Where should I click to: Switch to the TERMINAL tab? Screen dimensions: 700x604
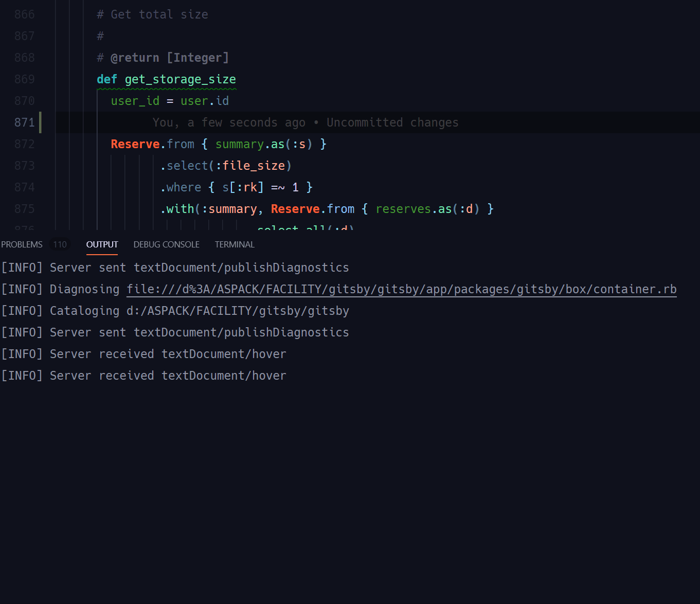(235, 244)
